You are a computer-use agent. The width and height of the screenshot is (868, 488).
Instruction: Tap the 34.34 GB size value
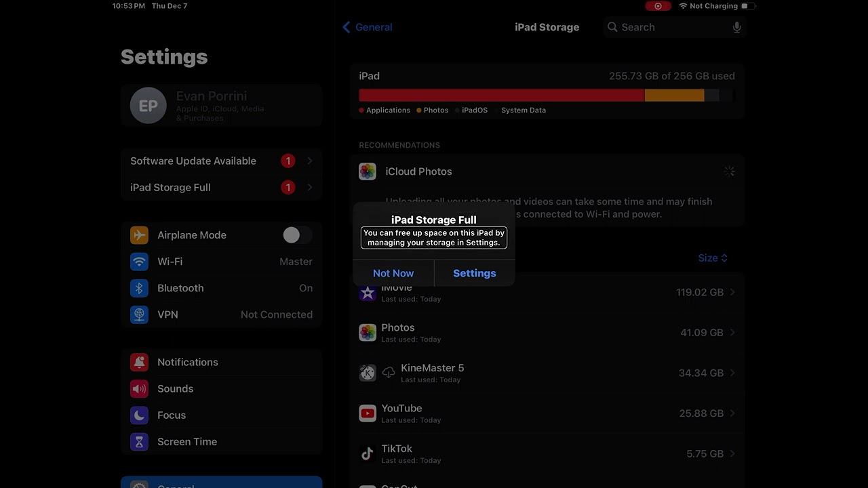coord(701,373)
